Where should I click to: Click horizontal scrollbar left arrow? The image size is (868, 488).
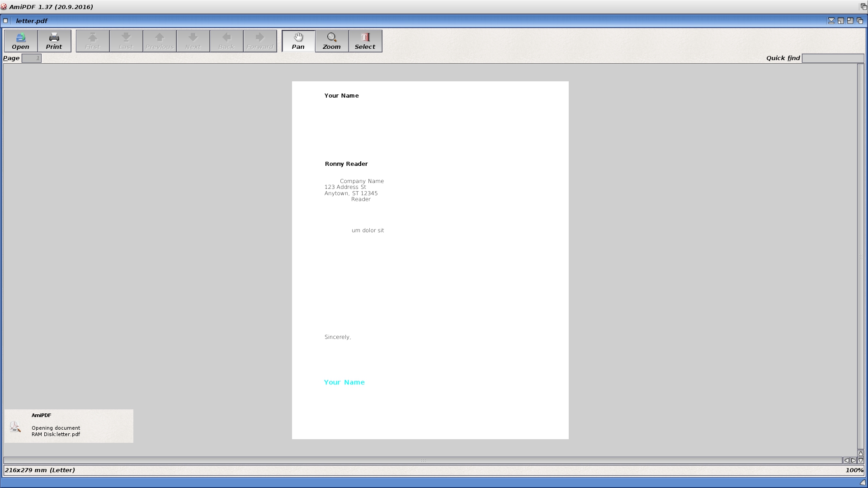(x=846, y=460)
